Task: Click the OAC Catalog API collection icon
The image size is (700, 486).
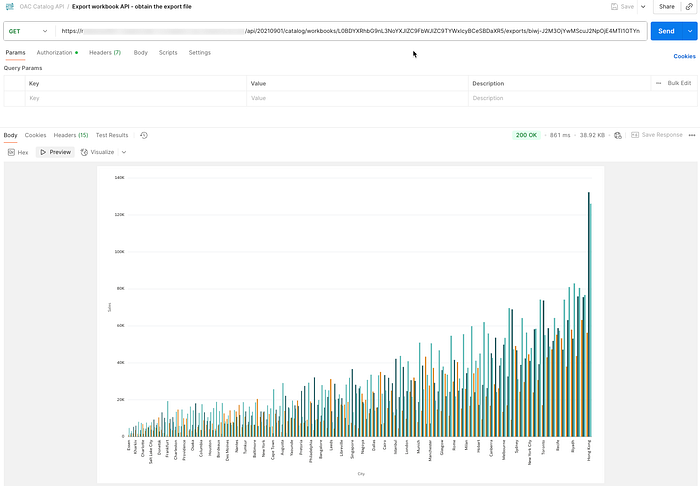Action: [x=10, y=7]
